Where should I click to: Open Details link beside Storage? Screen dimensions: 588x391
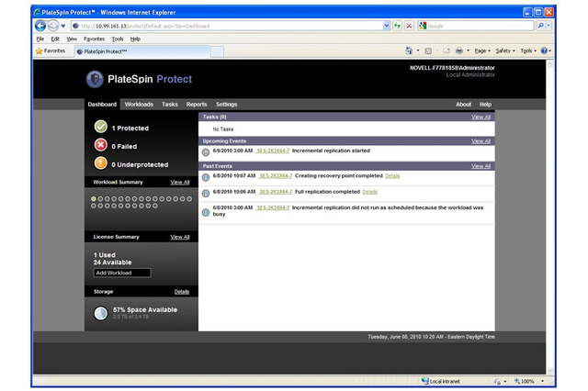tap(182, 291)
